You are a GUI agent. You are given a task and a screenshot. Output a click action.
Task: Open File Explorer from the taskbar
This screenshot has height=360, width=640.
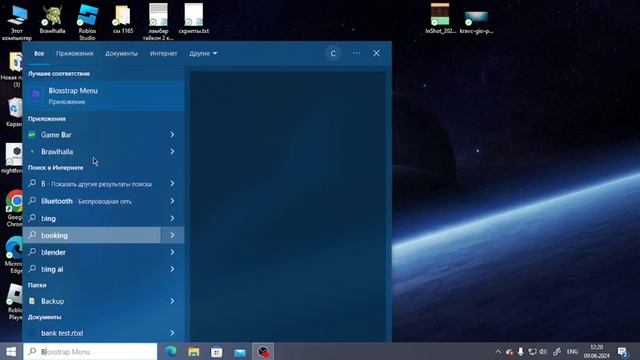point(194,351)
